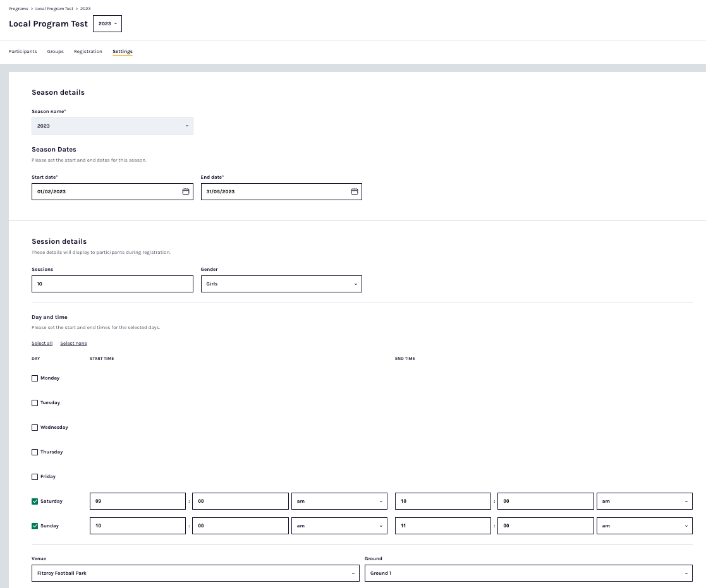The height and width of the screenshot is (588, 706).
Task: Click the Select none link
Action: point(73,343)
